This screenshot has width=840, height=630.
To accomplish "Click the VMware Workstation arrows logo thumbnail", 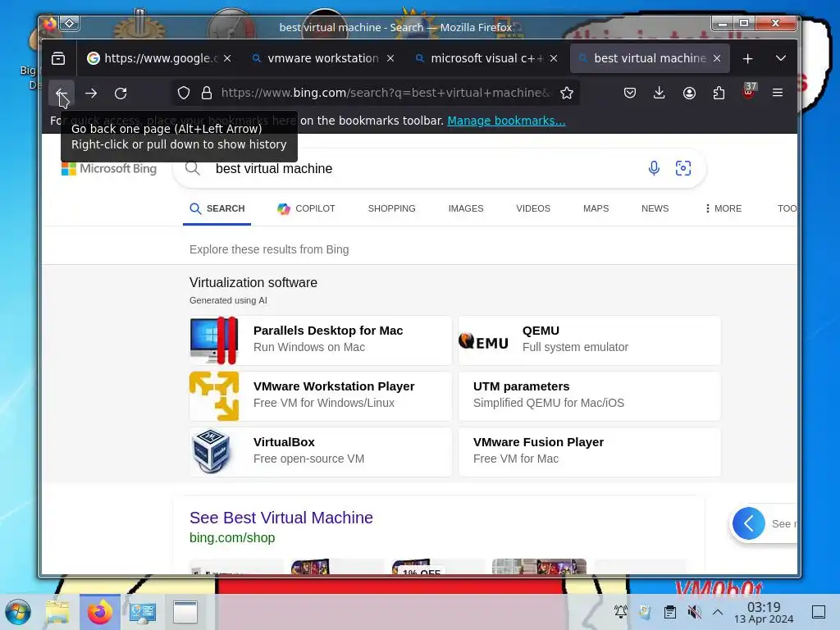I will [x=214, y=396].
